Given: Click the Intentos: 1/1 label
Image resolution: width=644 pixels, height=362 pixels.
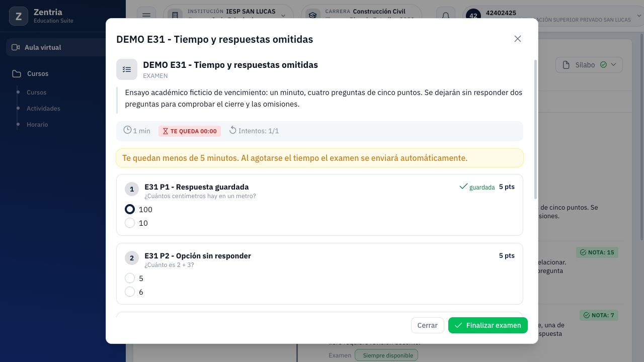Looking at the screenshot, I should coord(259,131).
